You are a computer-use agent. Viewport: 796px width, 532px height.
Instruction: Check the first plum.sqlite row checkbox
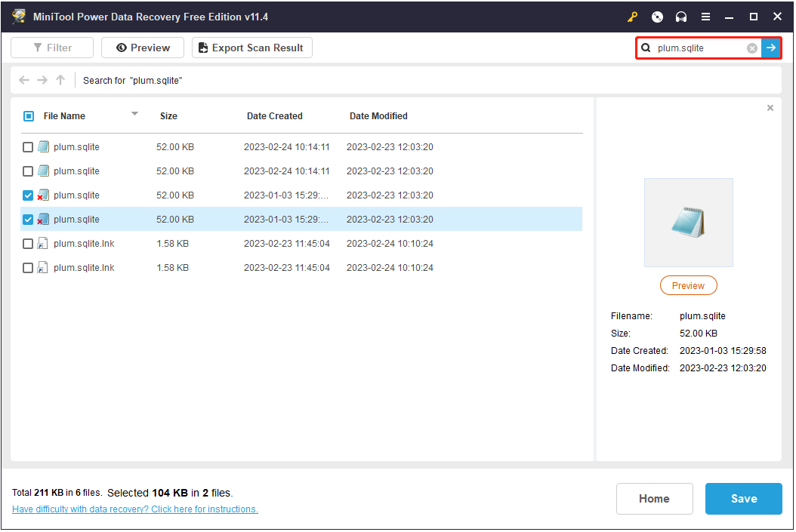(x=28, y=147)
